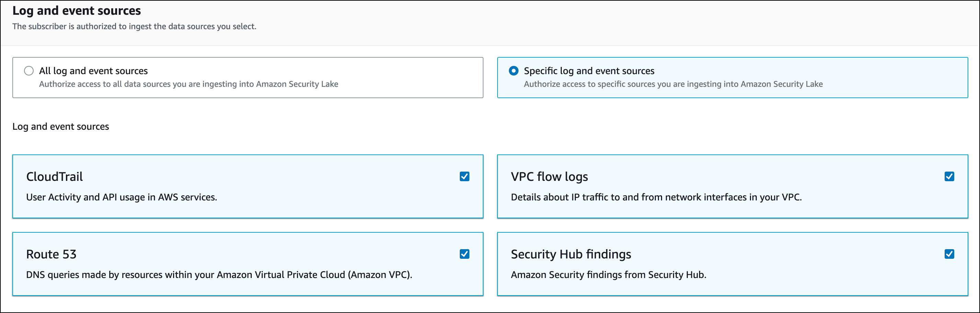
Task: Click the 'User Activity and API usage' description
Action: pyautogui.click(x=121, y=197)
